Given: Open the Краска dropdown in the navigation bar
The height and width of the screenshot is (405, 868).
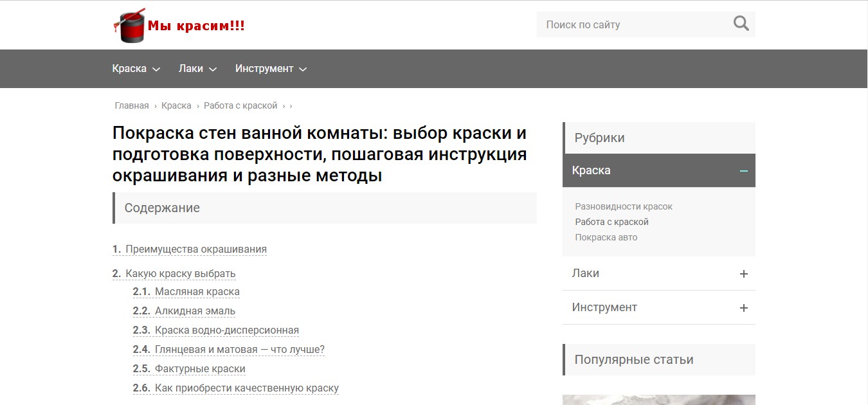Looking at the screenshot, I should 136,69.
